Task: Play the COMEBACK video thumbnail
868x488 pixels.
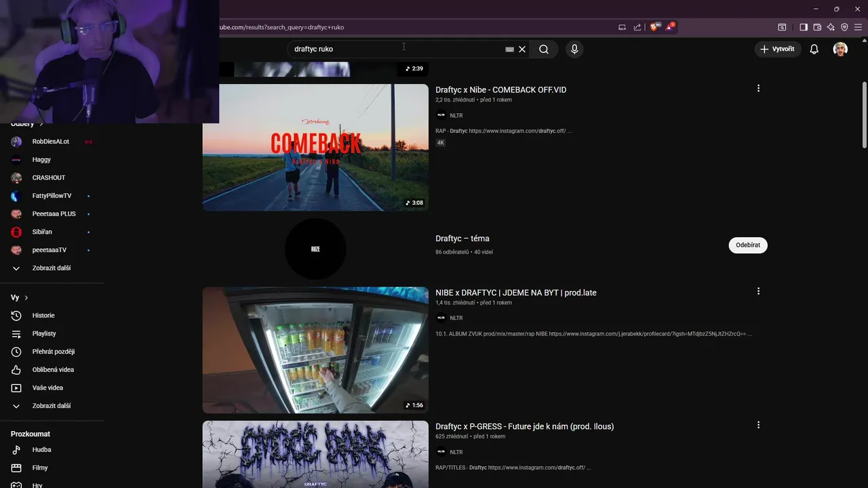Action: point(315,147)
